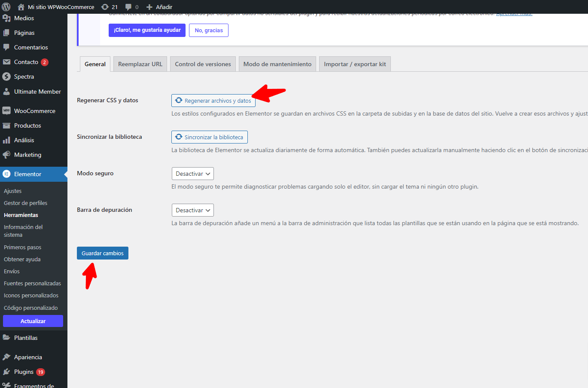Click the Guardar cambios button
Image resolution: width=588 pixels, height=388 pixels.
[103, 253]
